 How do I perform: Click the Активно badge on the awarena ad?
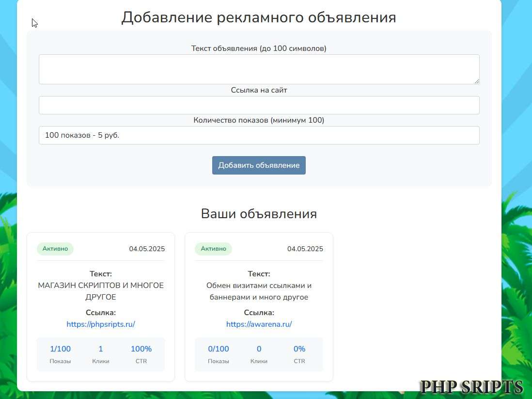[213, 248]
